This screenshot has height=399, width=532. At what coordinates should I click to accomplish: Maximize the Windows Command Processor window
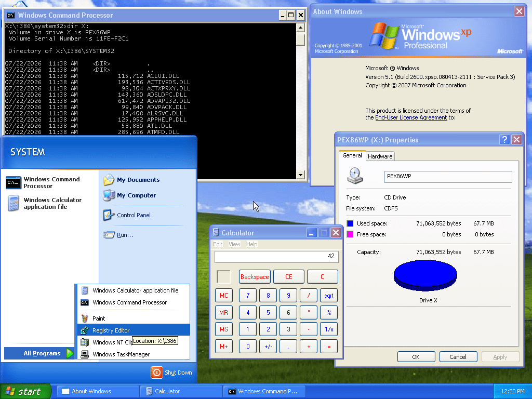click(291, 15)
